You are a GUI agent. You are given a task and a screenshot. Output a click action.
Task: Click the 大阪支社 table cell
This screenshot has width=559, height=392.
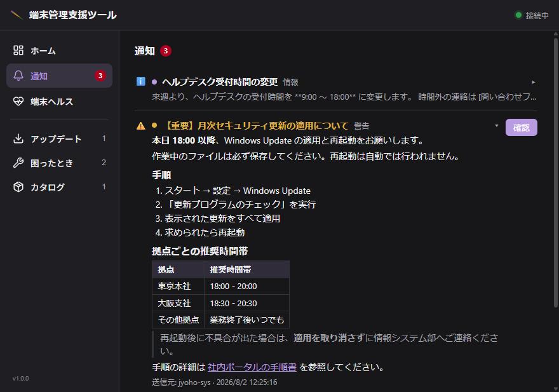coord(178,303)
